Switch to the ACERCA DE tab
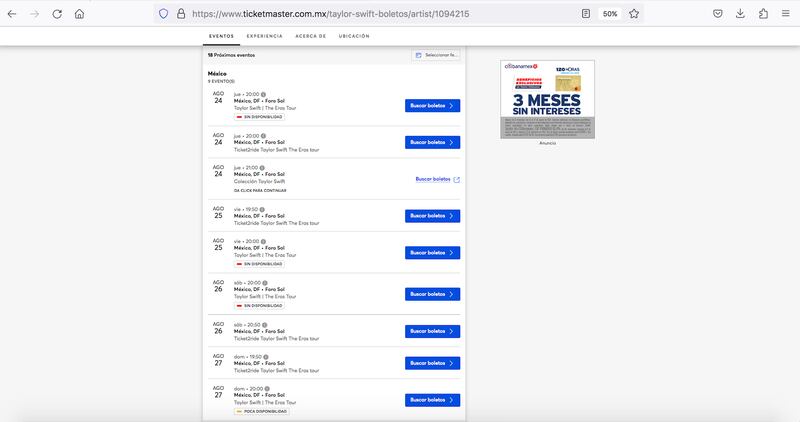 311,36
